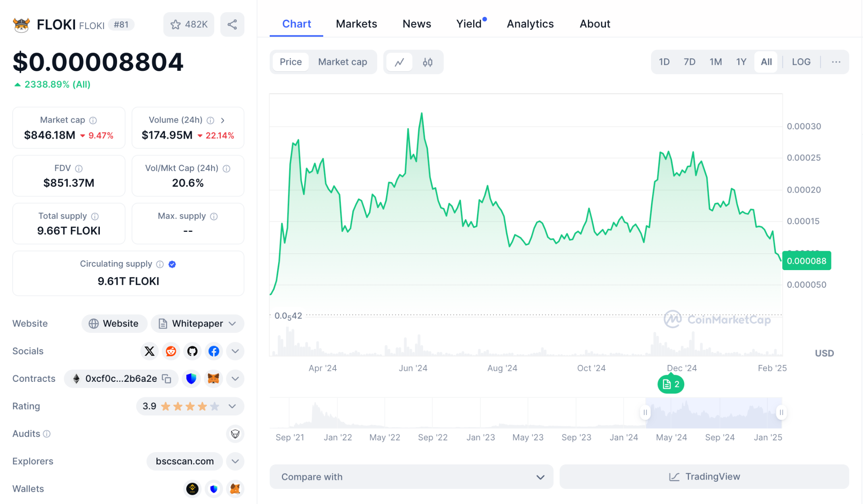Select All time range button
The height and width of the screenshot is (504, 863).
point(766,62)
